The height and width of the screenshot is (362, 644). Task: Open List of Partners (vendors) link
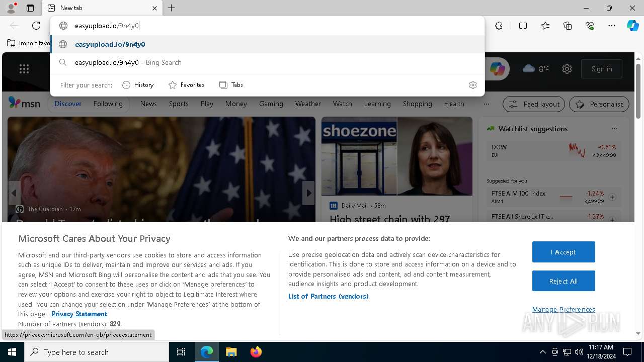(329, 296)
